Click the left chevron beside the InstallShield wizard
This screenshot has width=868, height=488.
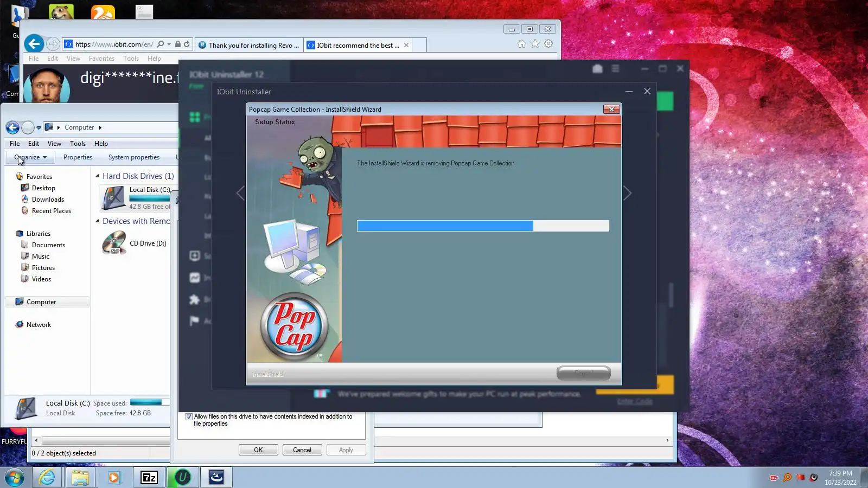pyautogui.click(x=240, y=194)
